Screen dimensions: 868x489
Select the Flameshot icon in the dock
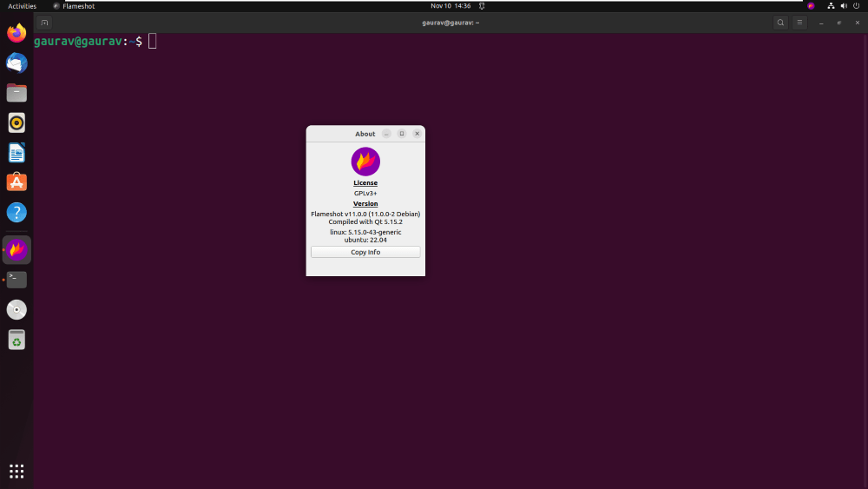pyautogui.click(x=16, y=250)
